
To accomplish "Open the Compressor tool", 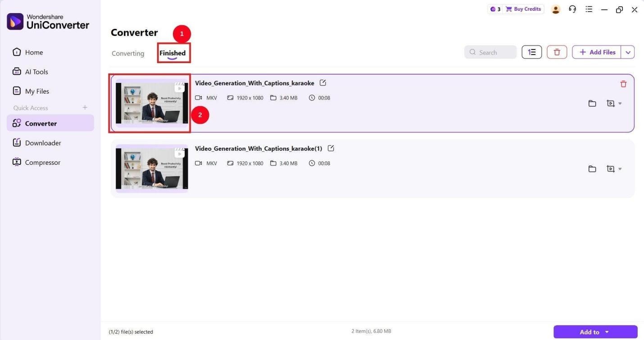I will [36, 162].
